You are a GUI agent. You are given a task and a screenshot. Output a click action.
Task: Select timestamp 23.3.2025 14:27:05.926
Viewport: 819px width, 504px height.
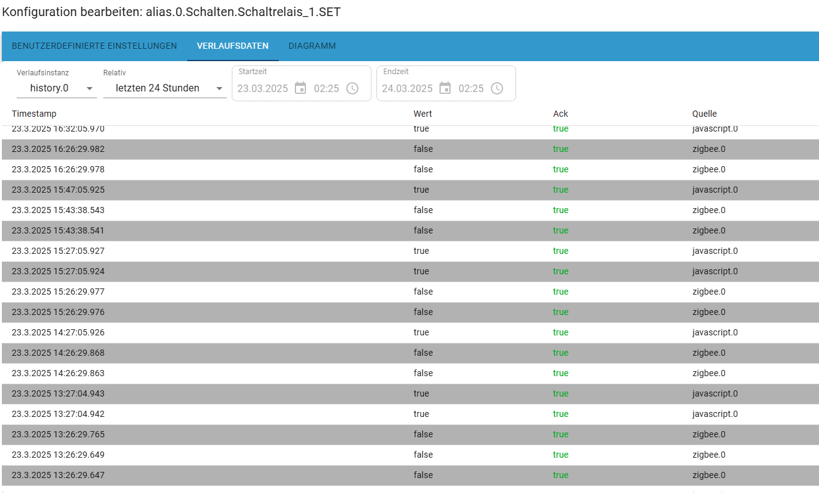[58, 332]
